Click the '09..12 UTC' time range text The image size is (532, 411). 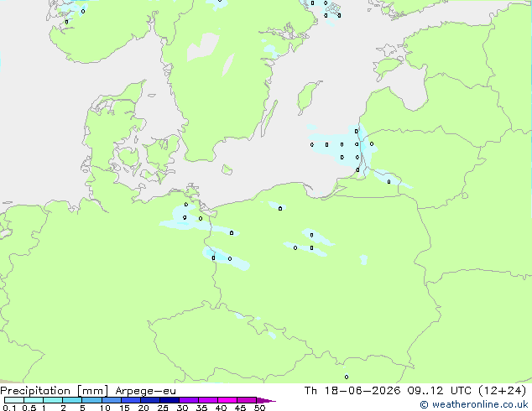point(440,391)
